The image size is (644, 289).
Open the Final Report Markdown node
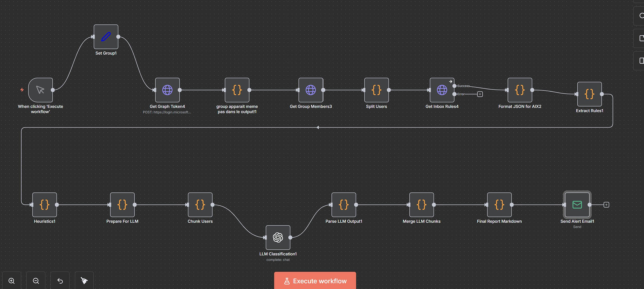pyautogui.click(x=499, y=205)
